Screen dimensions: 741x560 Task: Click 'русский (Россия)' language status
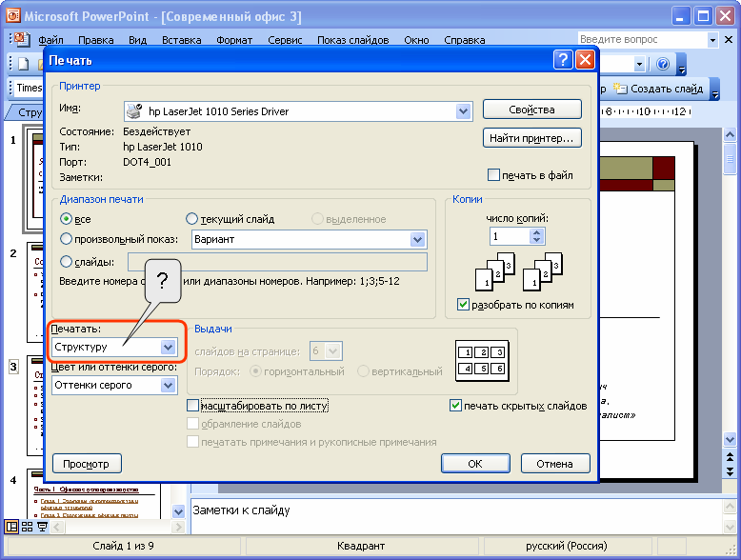(x=567, y=546)
